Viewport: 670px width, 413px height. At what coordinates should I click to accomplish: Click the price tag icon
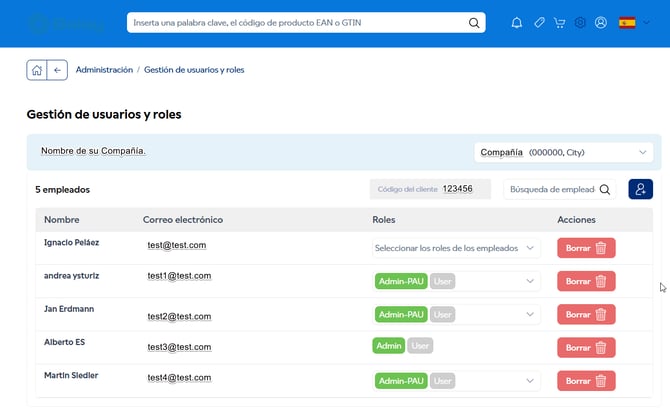pos(539,22)
